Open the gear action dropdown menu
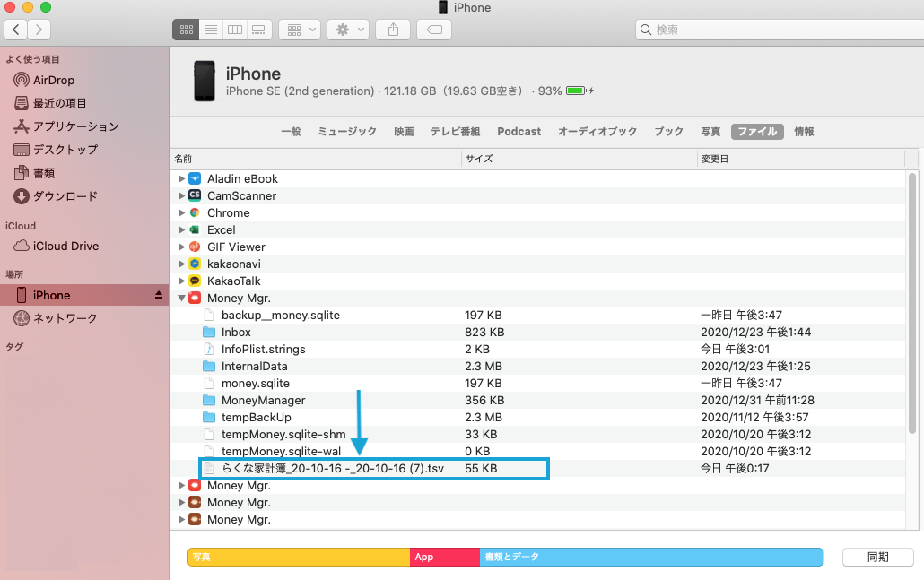The image size is (924, 580). [x=347, y=30]
